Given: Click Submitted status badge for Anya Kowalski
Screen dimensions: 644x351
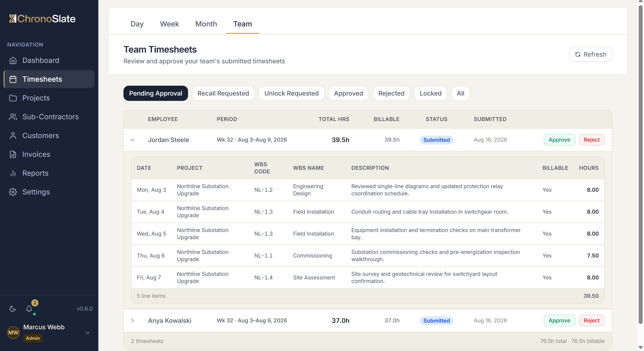Looking at the screenshot, I should [x=436, y=321].
